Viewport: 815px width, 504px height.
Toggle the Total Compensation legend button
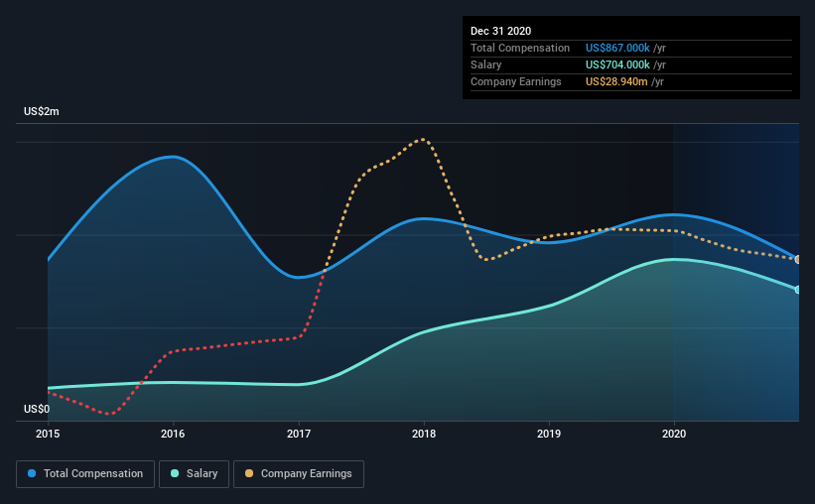click(85, 474)
